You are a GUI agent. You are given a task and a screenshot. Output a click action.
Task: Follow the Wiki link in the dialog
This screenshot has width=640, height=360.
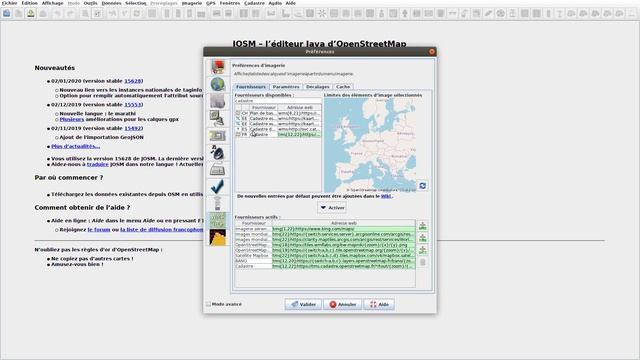tap(386, 196)
